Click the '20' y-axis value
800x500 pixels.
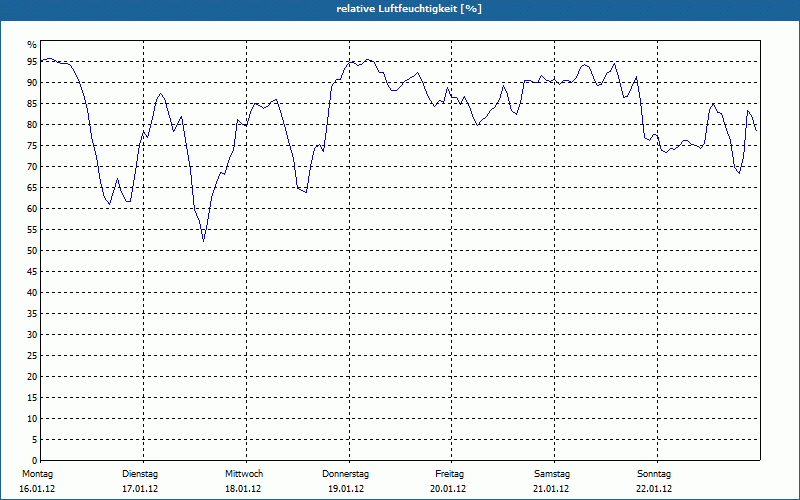pyautogui.click(x=32, y=377)
